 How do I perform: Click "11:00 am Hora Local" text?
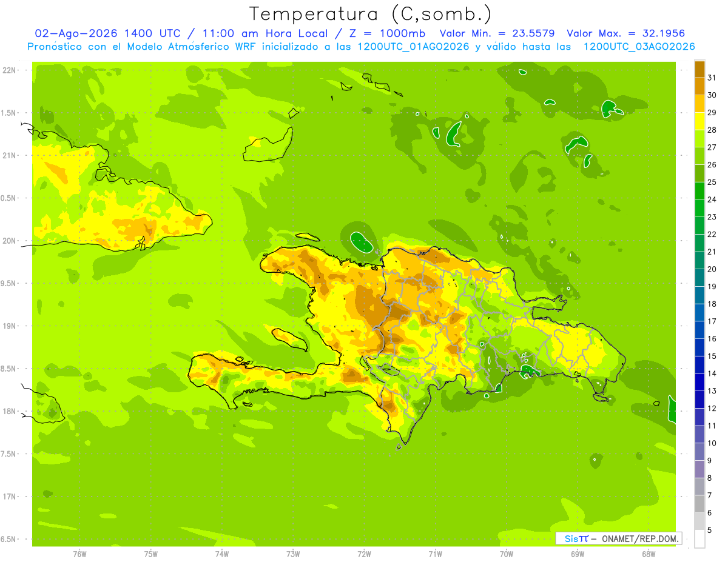click(265, 34)
